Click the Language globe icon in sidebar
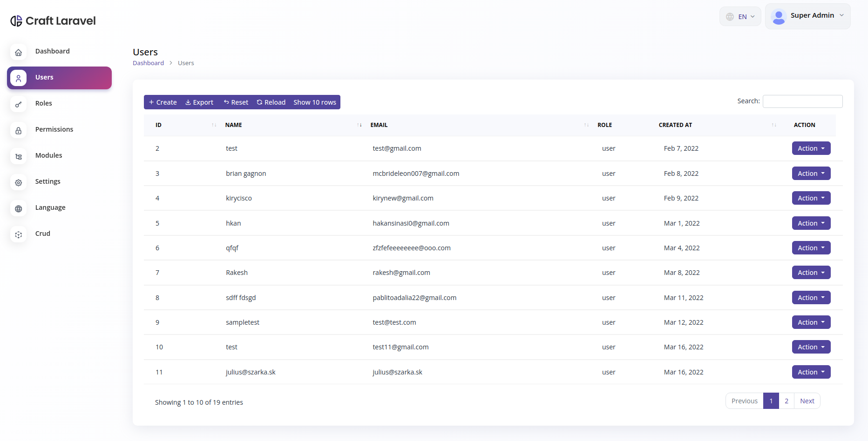Viewport: 868px width, 441px height. pyautogui.click(x=18, y=208)
